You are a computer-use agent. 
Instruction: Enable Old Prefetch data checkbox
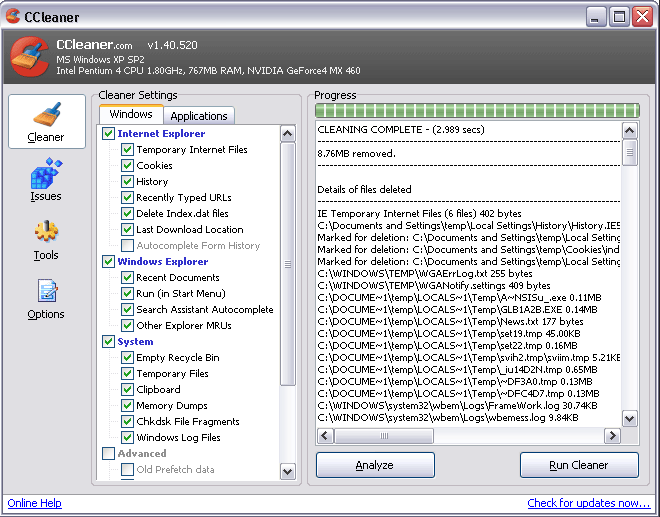pos(128,469)
